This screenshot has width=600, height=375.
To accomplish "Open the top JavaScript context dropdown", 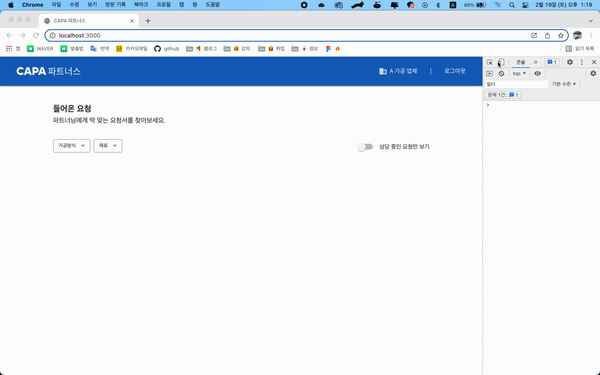I will (519, 73).
